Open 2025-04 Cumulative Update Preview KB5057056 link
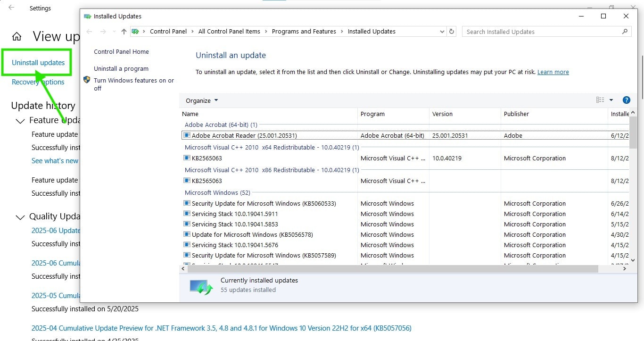644x341 pixels. (x=222, y=328)
